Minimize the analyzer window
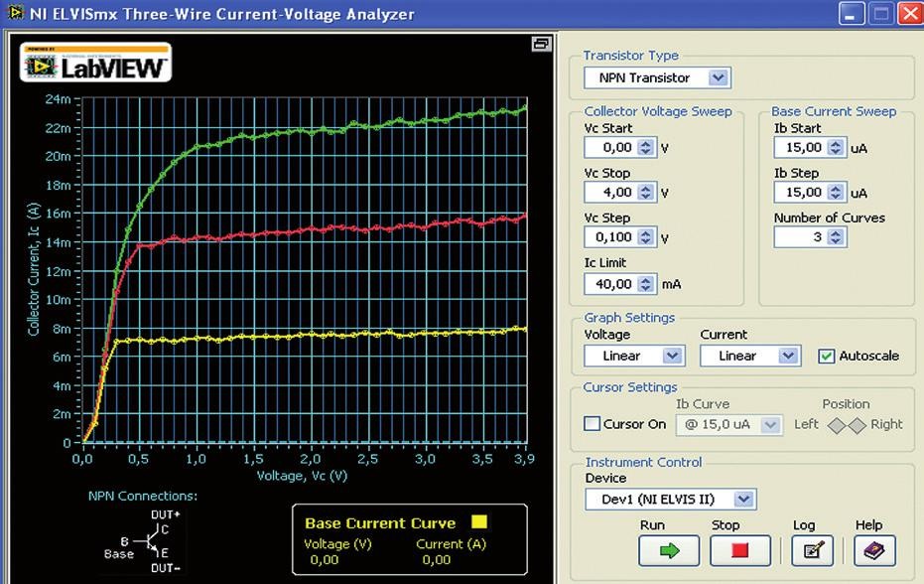 click(x=852, y=14)
